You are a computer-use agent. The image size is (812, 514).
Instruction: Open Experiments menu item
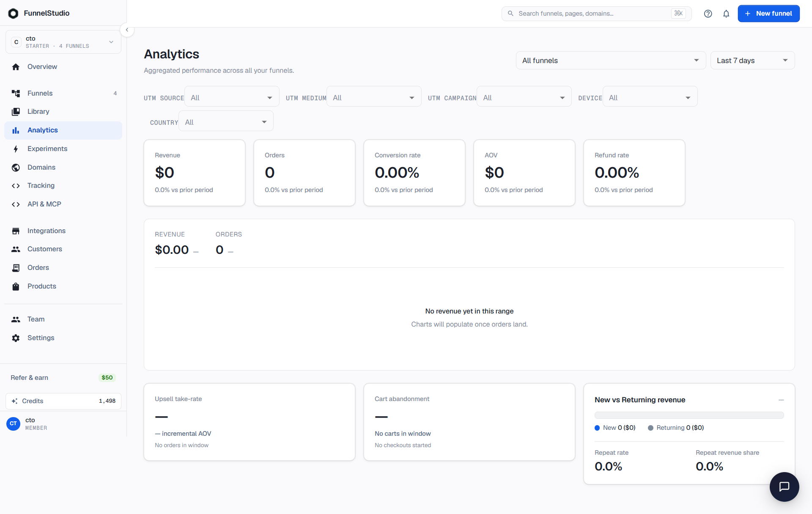click(63, 149)
